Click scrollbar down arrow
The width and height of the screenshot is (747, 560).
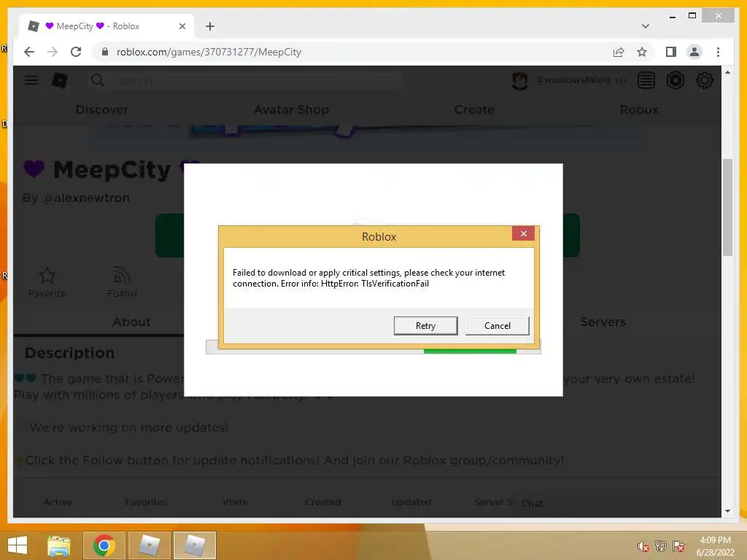727,511
